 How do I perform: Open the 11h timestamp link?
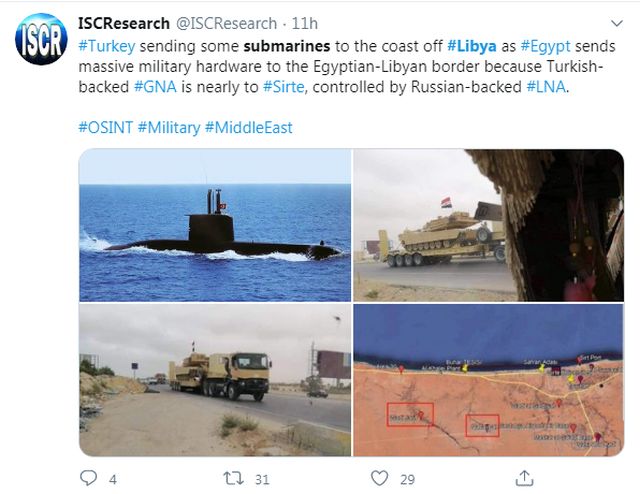click(304, 23)
